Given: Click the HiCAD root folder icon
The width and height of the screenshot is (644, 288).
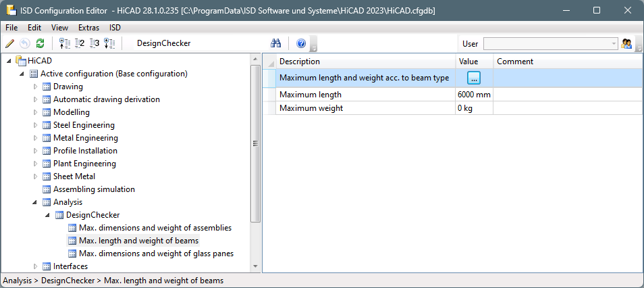Looking at the screenshot, I should 21,60.
